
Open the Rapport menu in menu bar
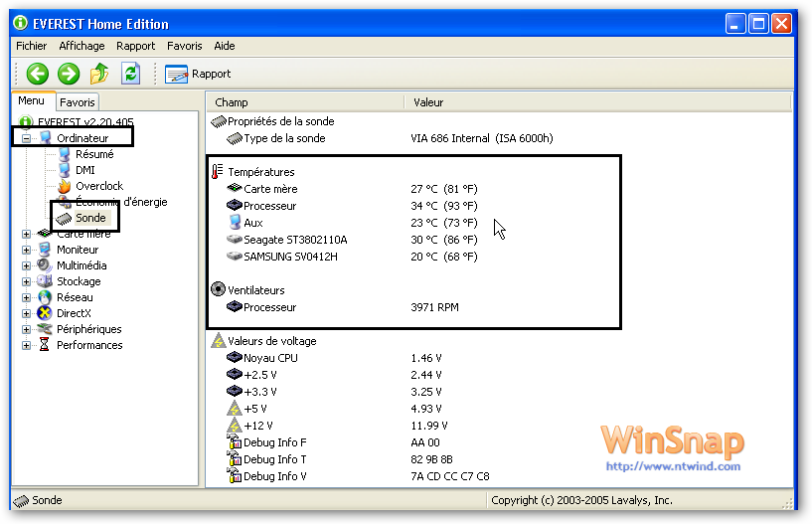click(136, 46)
